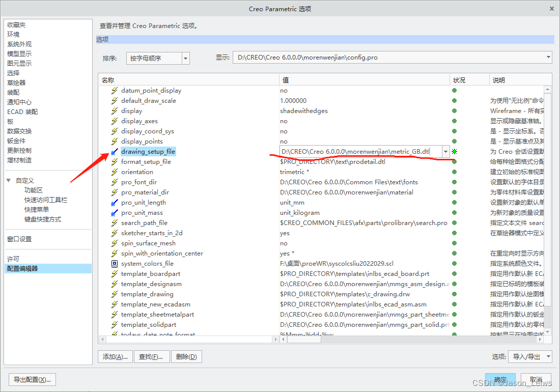
Task: Click the unit_kilogram value cell
Action: tap(300, 213)
